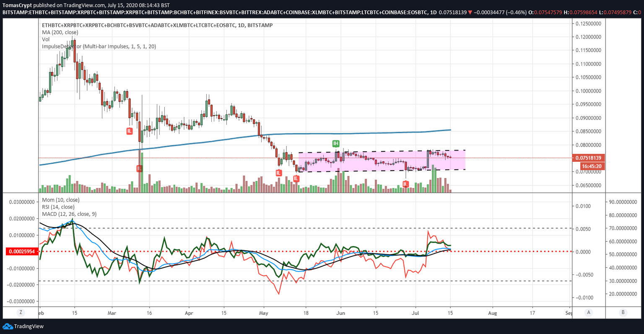Open the MACD (12, 26, close, 9) legend
This screenshot has height=334, width=644.
(x=69, y=214)
